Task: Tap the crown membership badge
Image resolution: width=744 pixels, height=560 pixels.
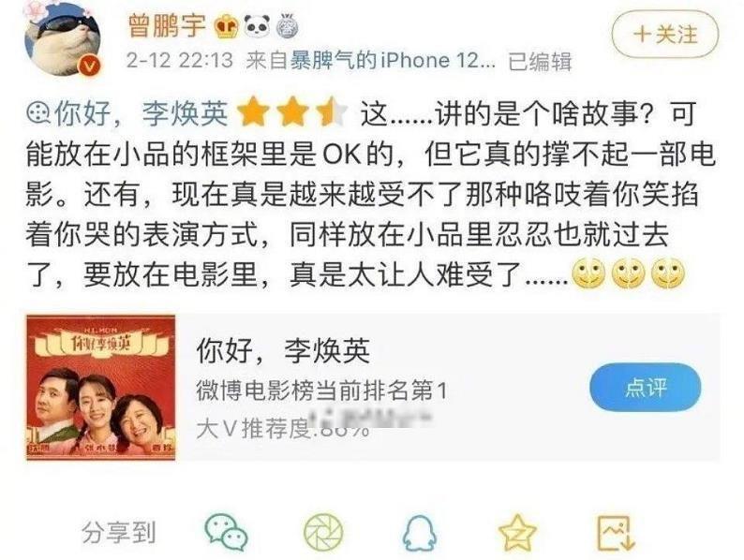Action: pos(226,26)
